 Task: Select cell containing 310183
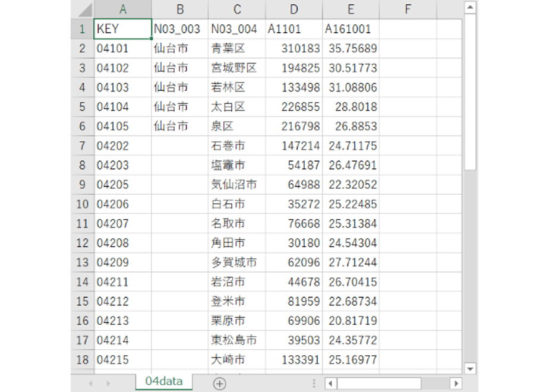click(294, 48)
